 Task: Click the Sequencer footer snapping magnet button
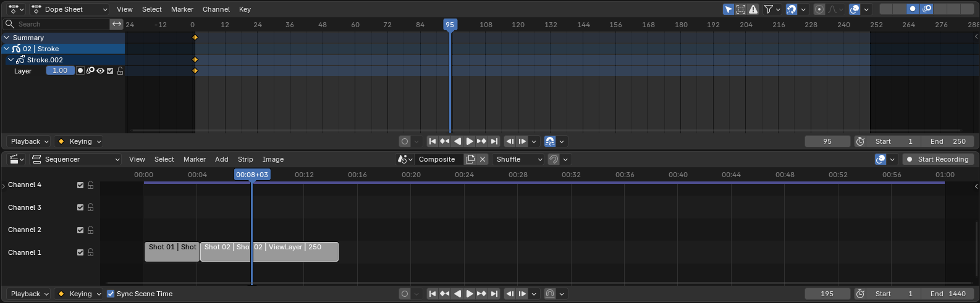pyautogui.click(x=550, y=294)
